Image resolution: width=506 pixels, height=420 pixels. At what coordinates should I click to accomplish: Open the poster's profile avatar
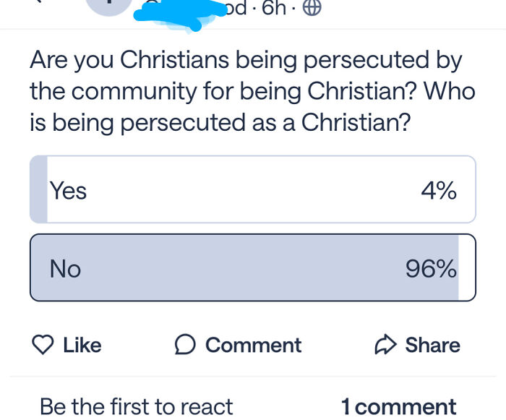coord(108,4)
